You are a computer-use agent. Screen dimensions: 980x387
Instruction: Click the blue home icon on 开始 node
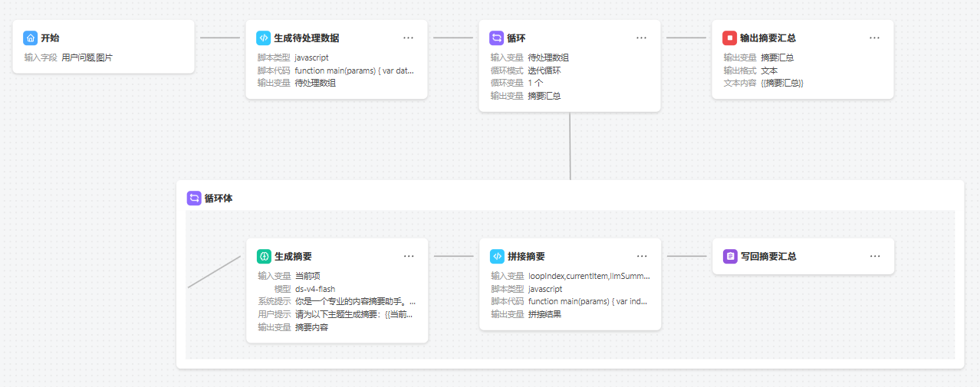tap(30, 38)
